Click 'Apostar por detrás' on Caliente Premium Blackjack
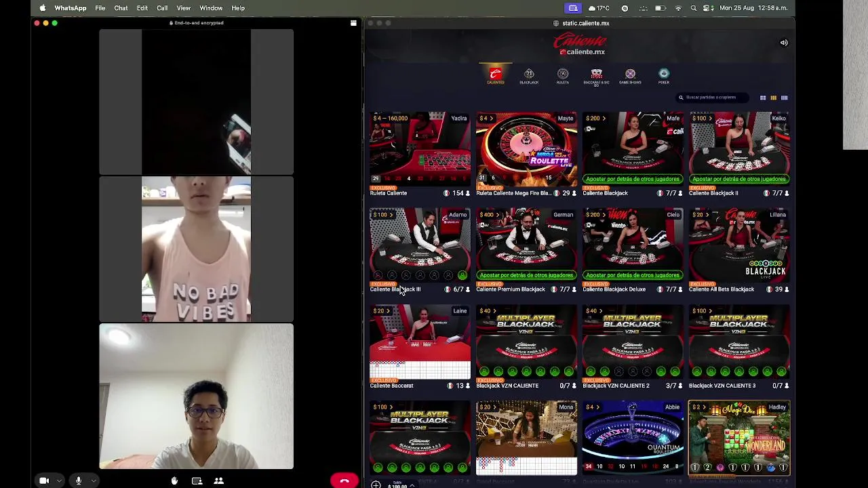The width and height of the screenshot is (868, 488). coord(526,275)
